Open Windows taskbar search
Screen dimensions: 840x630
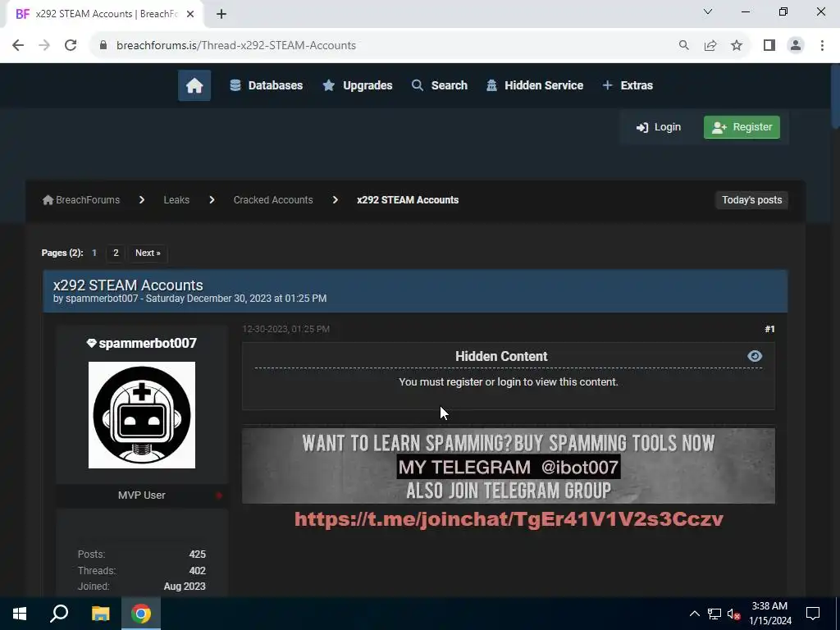pos(59,614)
